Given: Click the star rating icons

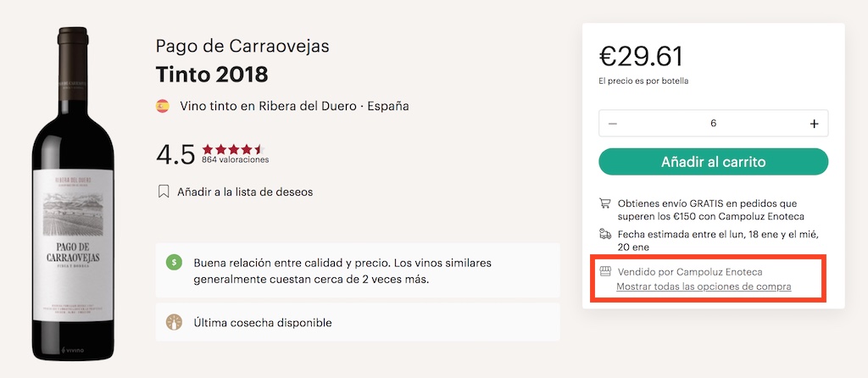Looking at the screenshot, I should pyautogui.click(x=233, y=149).
